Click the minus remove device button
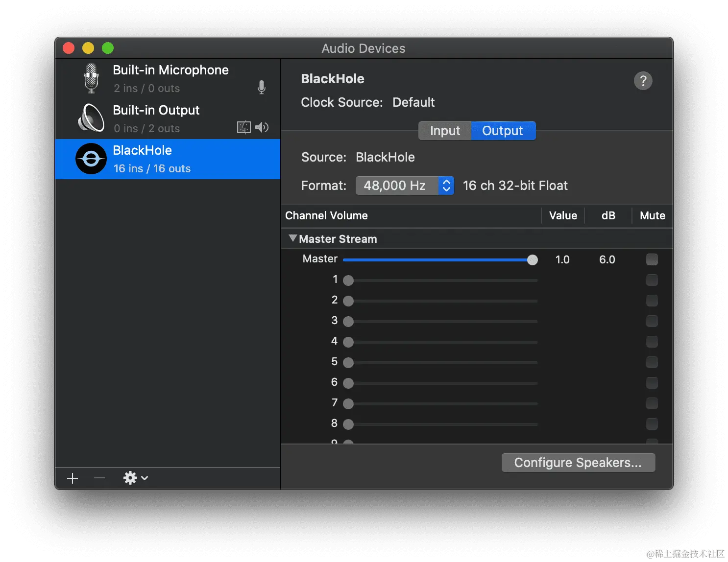The width and height of the screenshot is (728, 562). coord(99,478)
